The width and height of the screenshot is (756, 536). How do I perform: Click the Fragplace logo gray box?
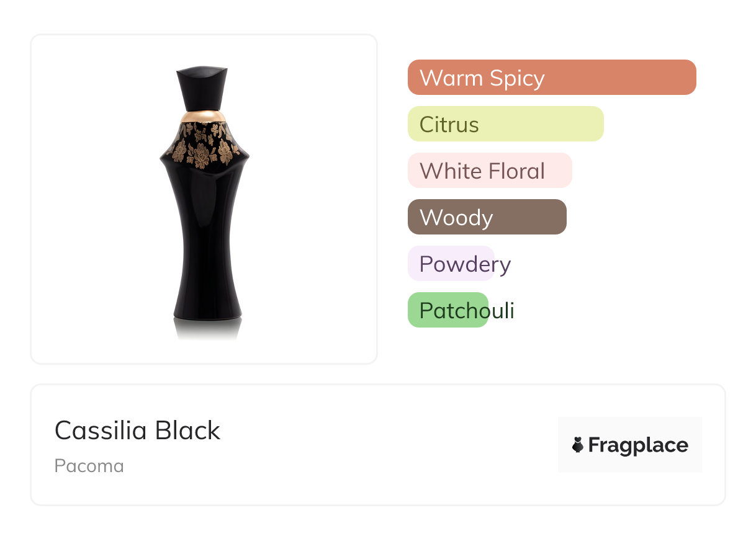pos(629,428)
